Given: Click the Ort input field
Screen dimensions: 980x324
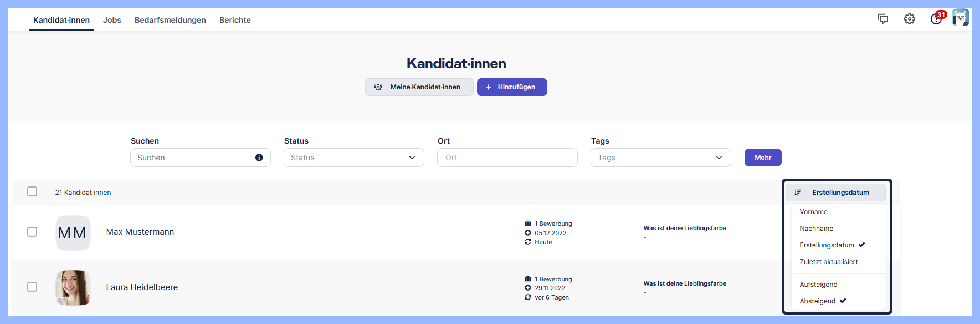Looking at the screenshot, I should tap(507, 158).
